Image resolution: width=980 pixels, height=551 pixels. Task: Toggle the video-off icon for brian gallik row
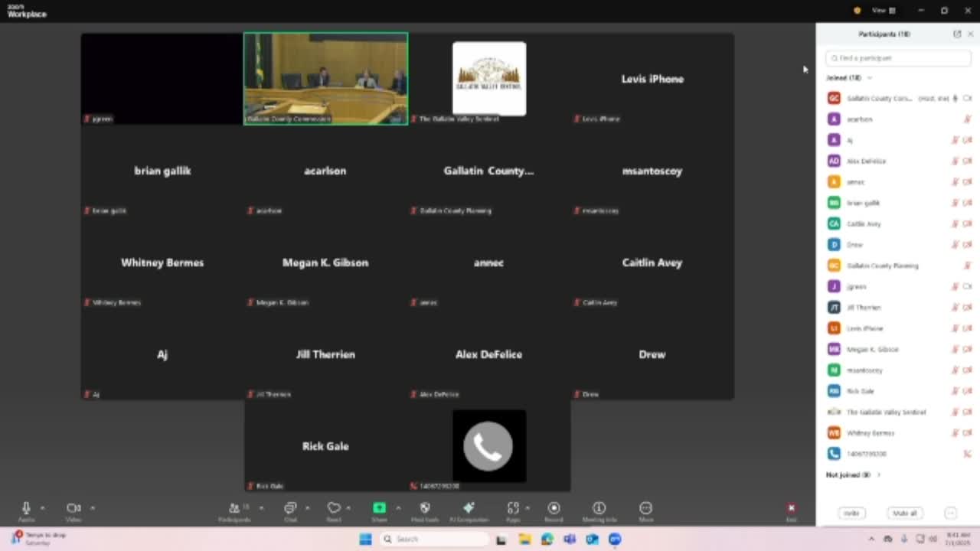967,203
